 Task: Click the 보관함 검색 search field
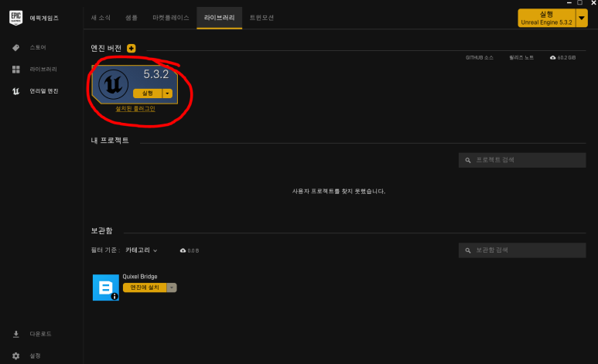pyautogui.click(x=522, y=250)
